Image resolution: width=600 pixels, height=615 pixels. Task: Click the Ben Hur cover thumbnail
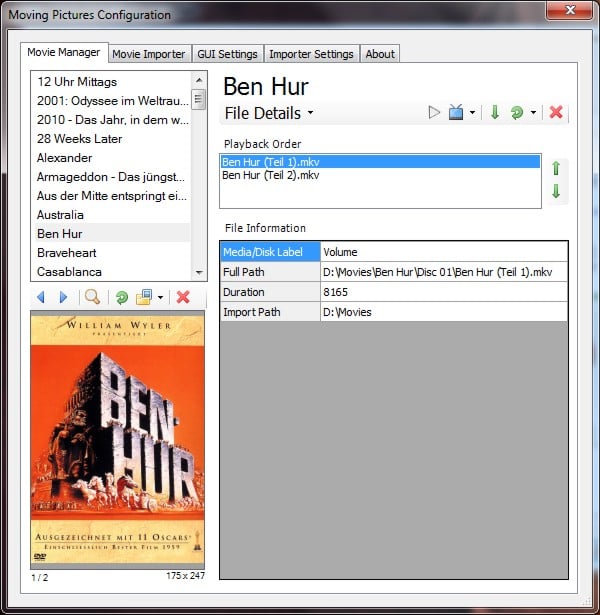[x=117, y=440]
